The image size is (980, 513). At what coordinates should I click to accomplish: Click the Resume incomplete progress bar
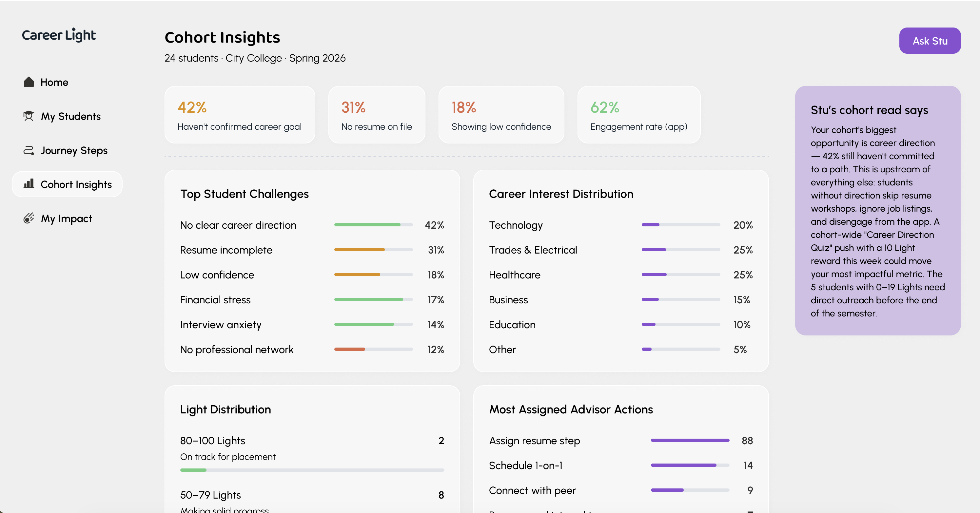374,250
